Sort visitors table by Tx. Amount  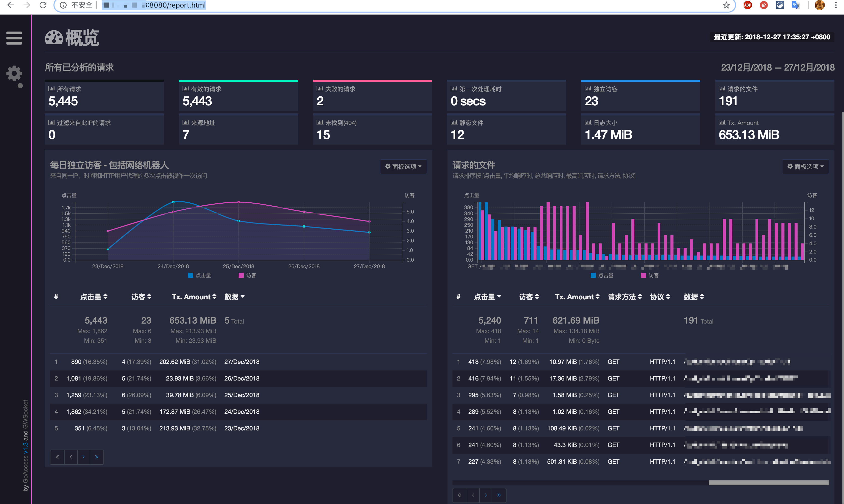point(194,297)
